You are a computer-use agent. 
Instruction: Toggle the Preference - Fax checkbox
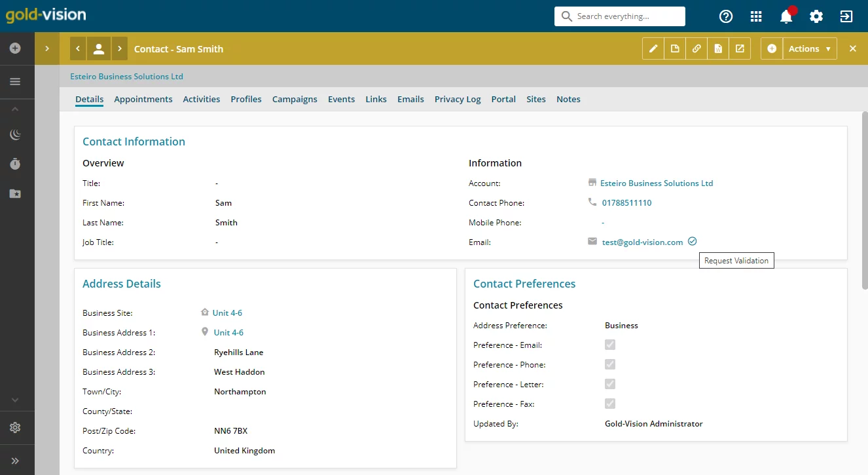coord(610,404)
